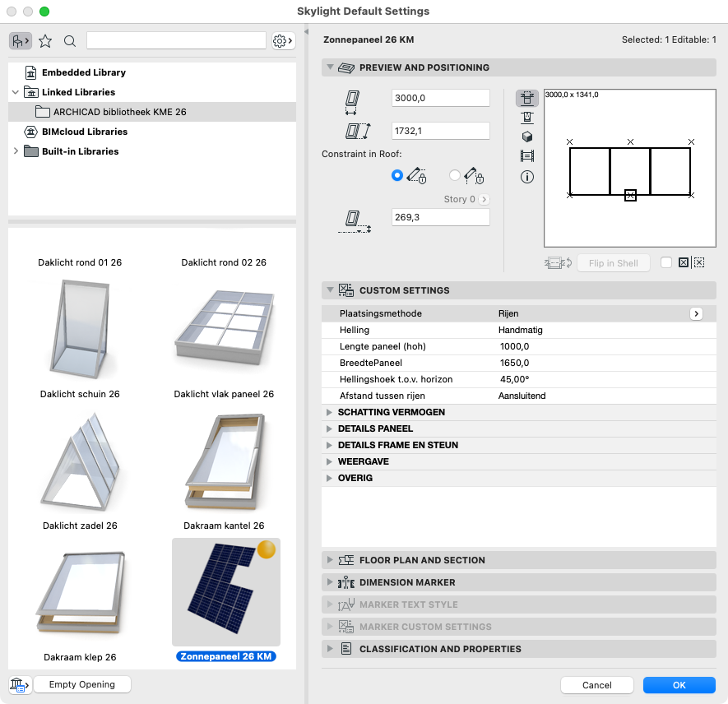Collapse the Linked Libraries tree node
Screen dimensions: 728x704
(x=16, y=92)
